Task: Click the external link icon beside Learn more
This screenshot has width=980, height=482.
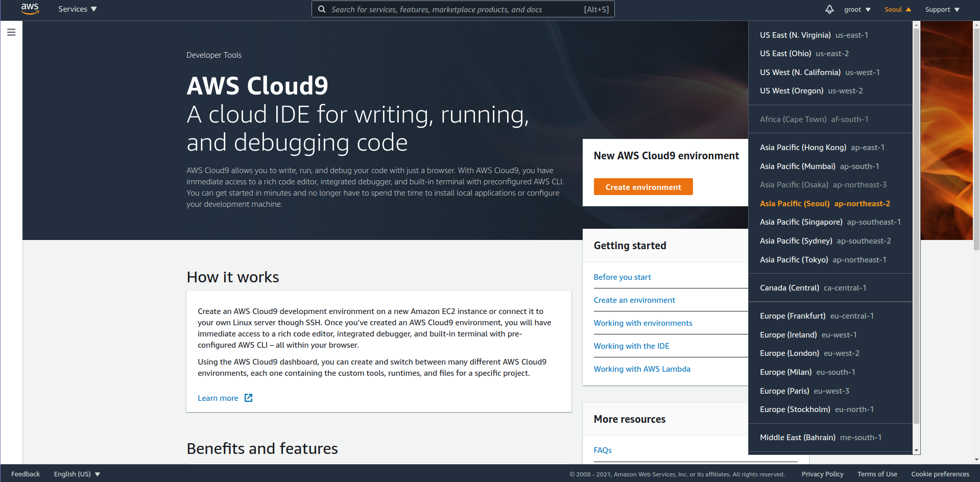Action: tap(248, 398)
